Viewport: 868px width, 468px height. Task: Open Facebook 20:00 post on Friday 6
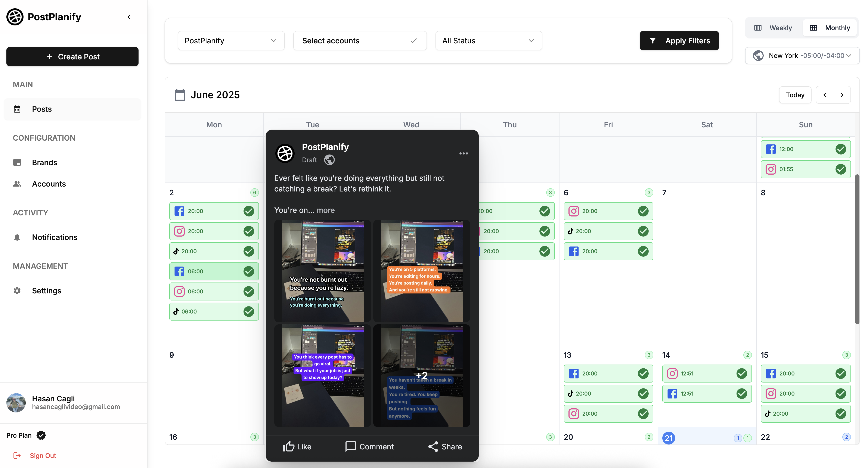click(x=608, y=251)
